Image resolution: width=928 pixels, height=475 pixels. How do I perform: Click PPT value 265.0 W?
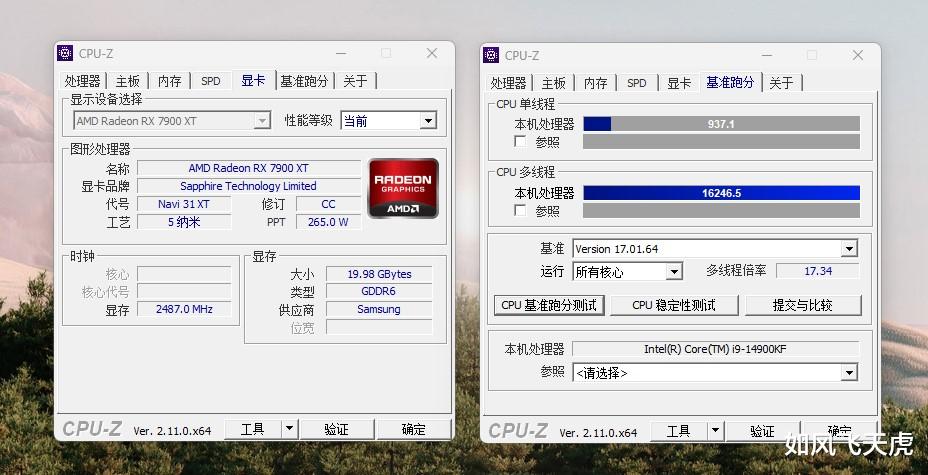tap(328, 222)
